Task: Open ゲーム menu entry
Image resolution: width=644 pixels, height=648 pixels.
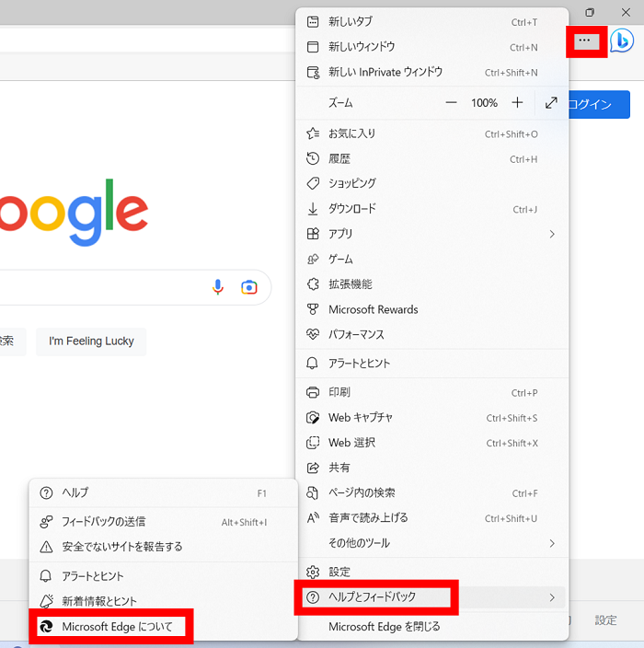Action: pos(432,260)
